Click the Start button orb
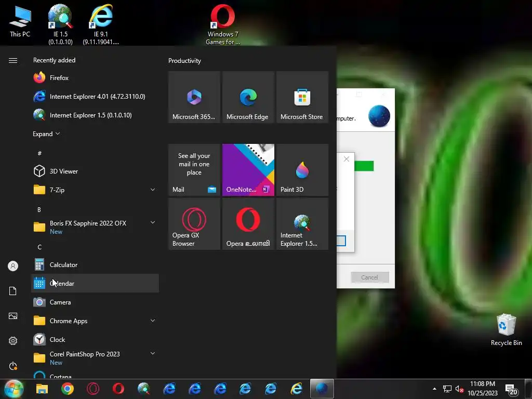 click(14, 389)
